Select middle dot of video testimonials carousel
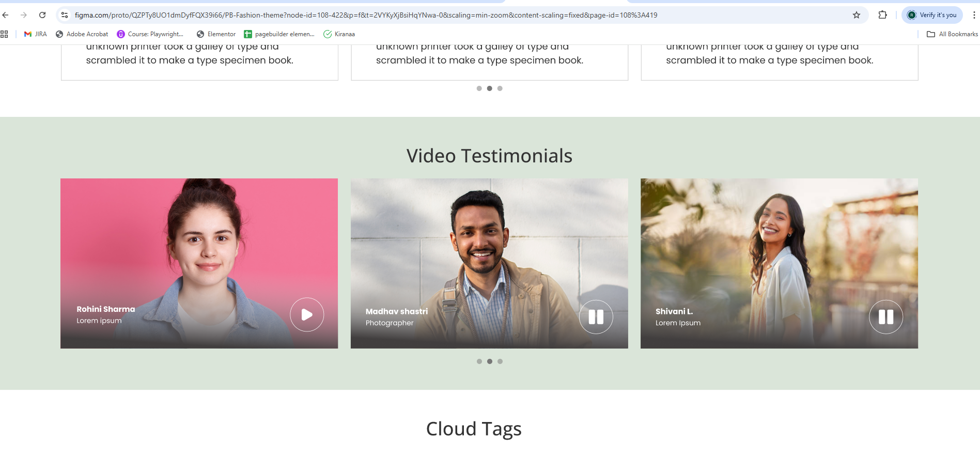Viewport: 980px width, 452px height. coord(490,361)
